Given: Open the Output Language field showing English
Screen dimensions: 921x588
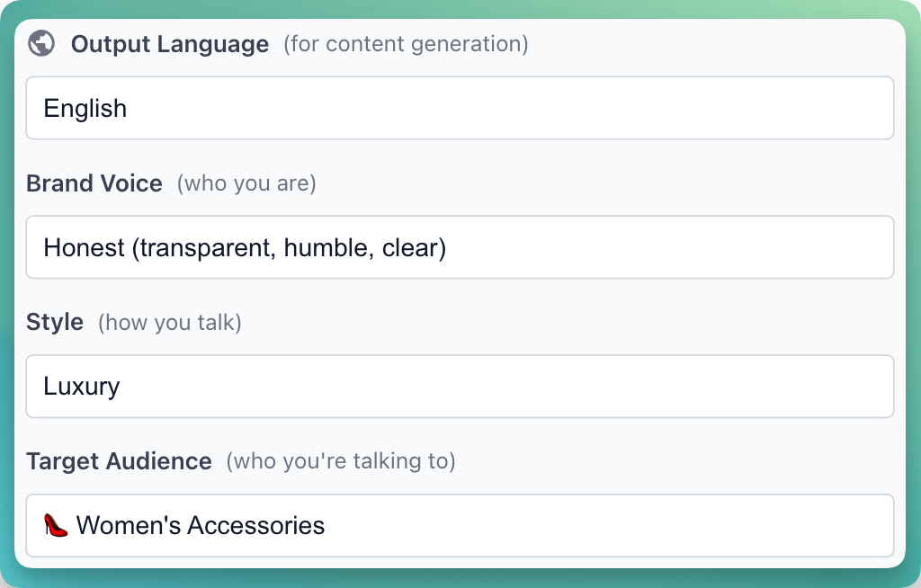Looking at the screenshot, I should 460,108.
